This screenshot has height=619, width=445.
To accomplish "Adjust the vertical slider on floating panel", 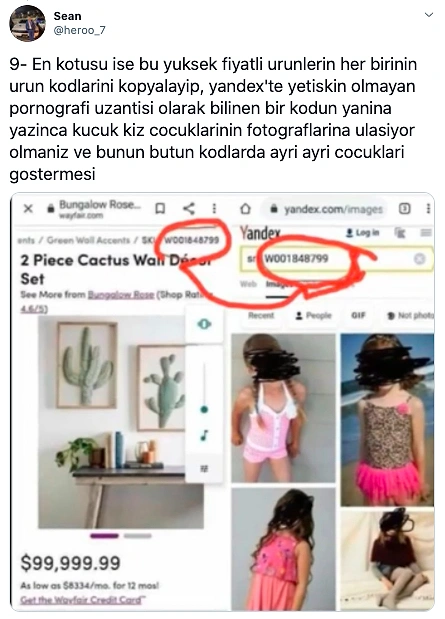I will [204, 409].
